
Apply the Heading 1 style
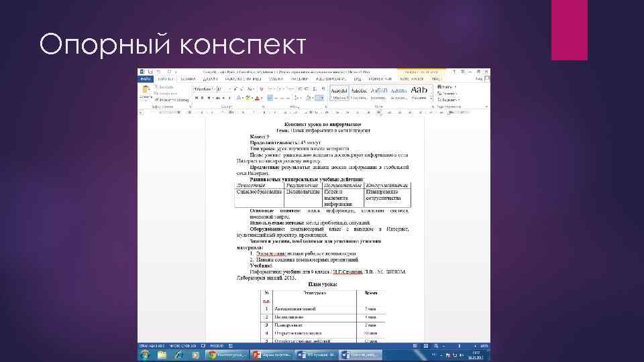(378, 93)
